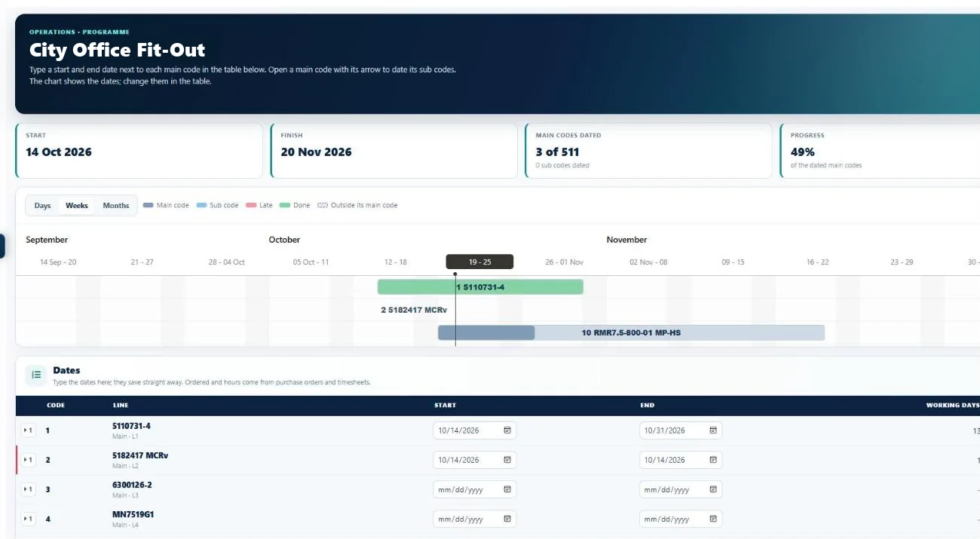Click the November month label
980x539 pixels.
point(627,240)
